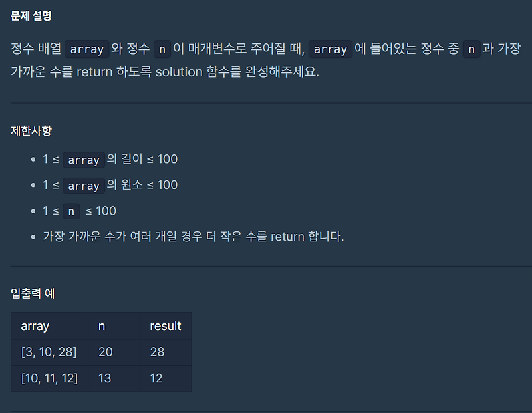The image size is (532, 413).
Task: Click the n value 13 cell
Action: click(x=114, y=378)
